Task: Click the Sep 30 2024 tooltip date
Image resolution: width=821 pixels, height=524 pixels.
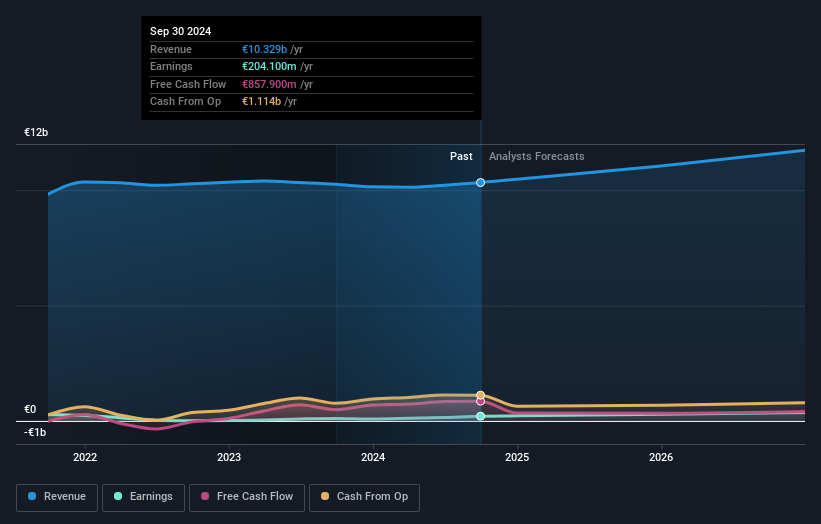Action: 181,31
